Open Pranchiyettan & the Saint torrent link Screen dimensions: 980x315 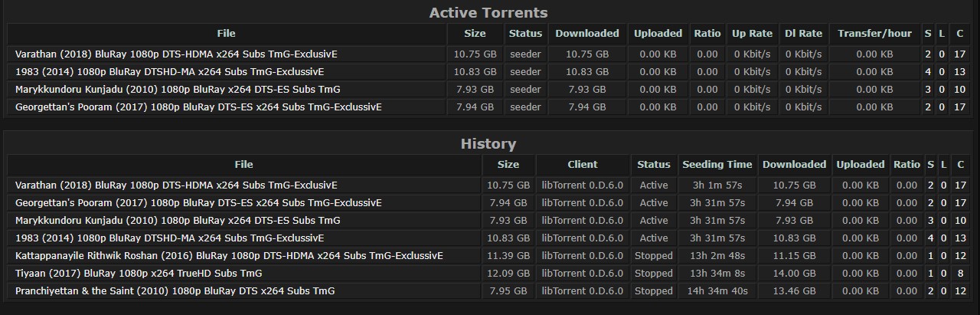click(x=175, y=291)
